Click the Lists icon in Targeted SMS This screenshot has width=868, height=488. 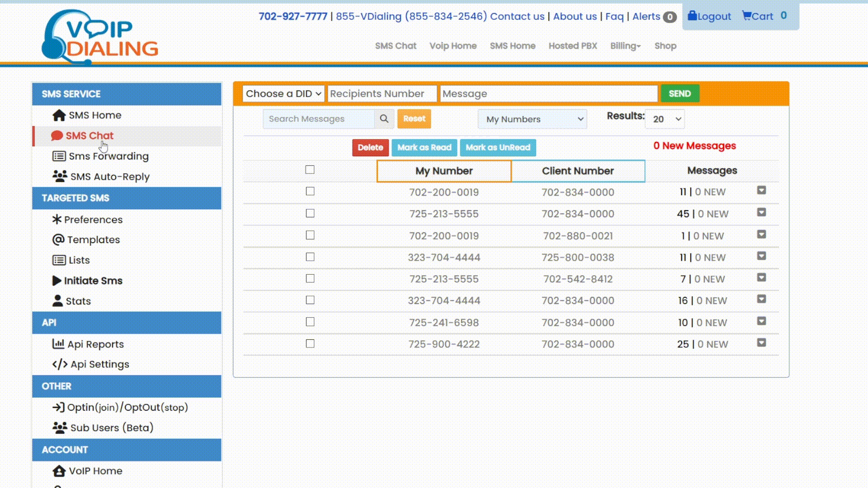point(59,260)
